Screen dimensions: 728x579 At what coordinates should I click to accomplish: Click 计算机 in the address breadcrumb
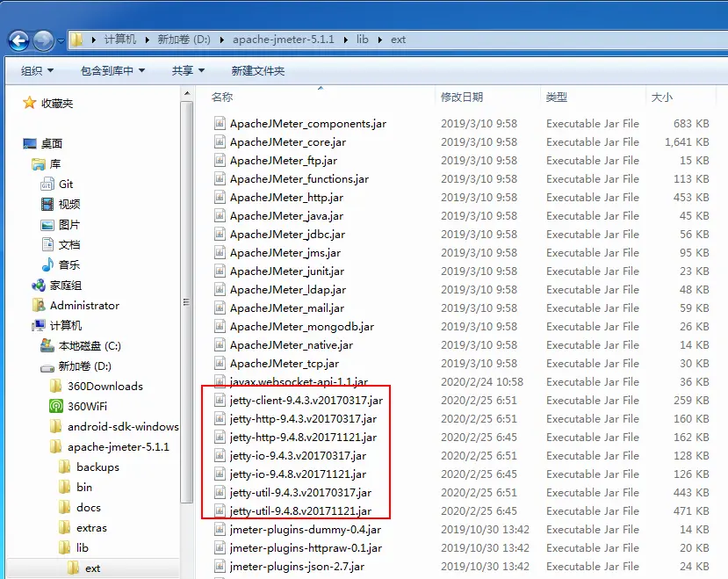pyautogui.click(x=120, y=40)
